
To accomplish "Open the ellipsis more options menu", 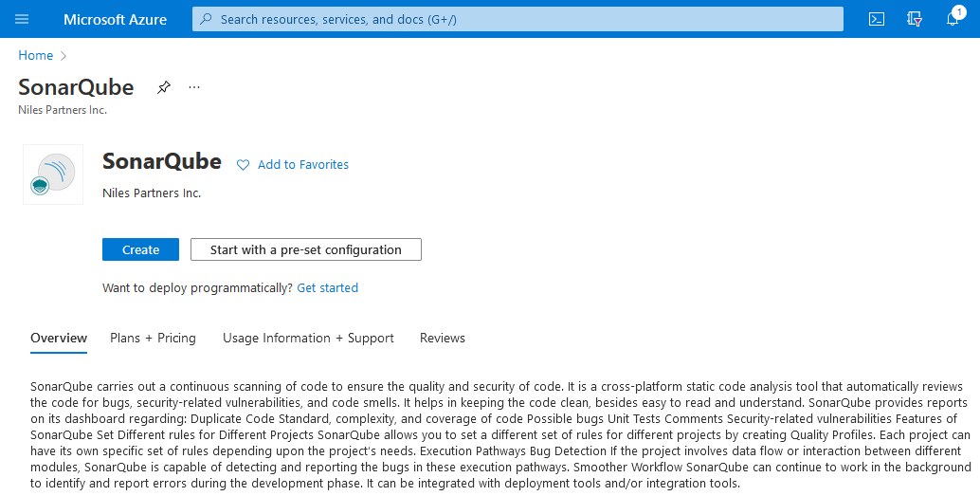I will click(x=194, y=87).
